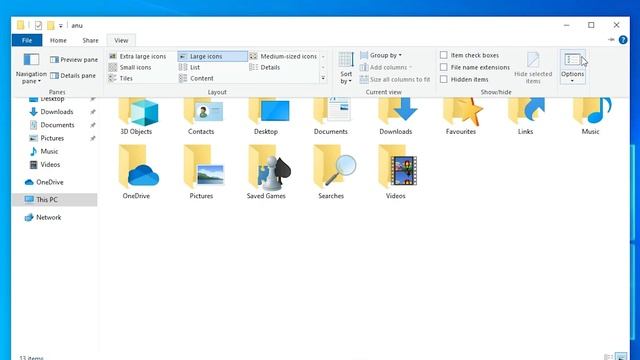Screen dimensions: 640x360
Task: Select the Downloads folder with blue arrow
Action: (396, 116)
